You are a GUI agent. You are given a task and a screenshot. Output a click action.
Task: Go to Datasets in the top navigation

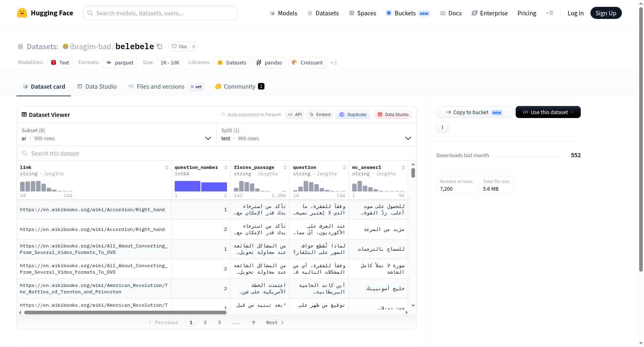pyautogui.click(x=323, y=13)
